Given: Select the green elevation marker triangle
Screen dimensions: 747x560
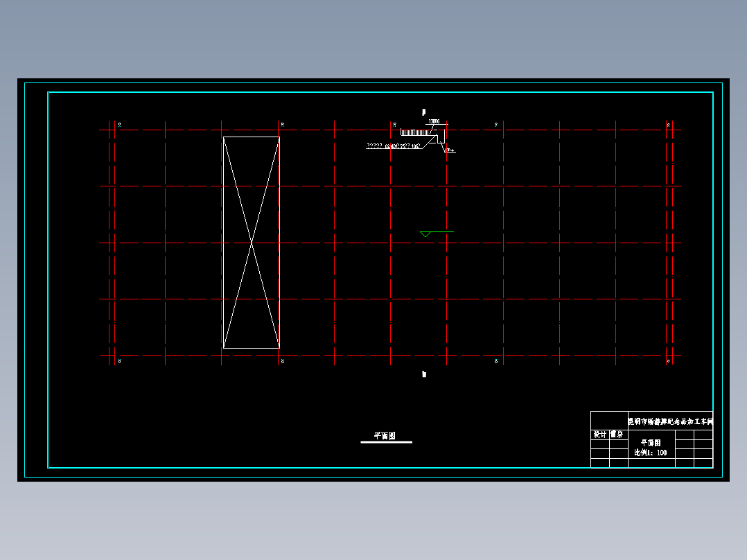Looking at the screenshot, I should click(x=425, y=234).
